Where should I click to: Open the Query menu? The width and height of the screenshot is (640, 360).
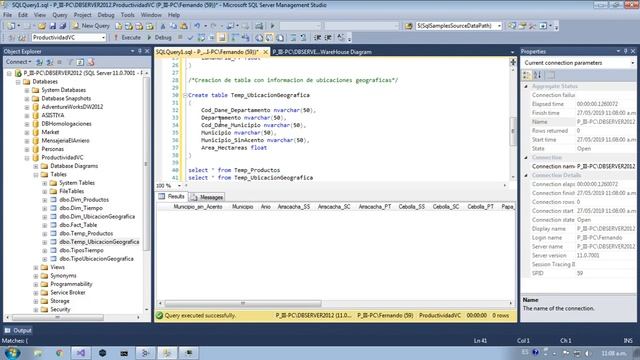click(60, 15)
